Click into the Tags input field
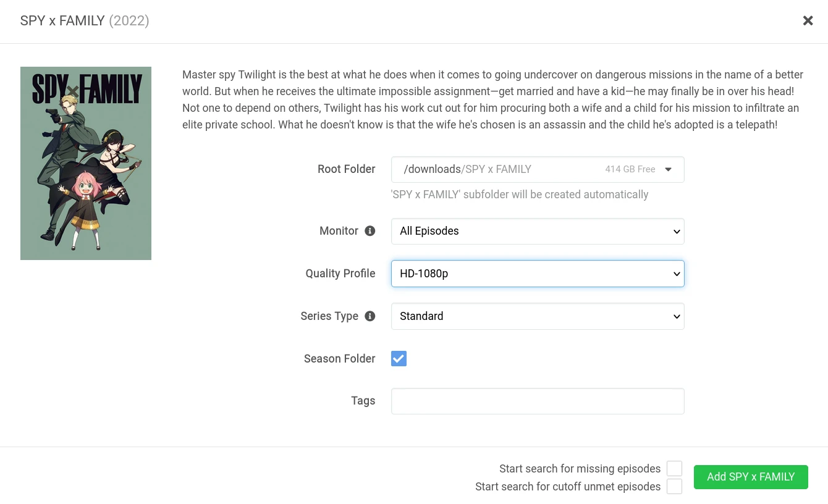Image resolution: width=828 pixels, height=504 pixels. tap(537, 401)
